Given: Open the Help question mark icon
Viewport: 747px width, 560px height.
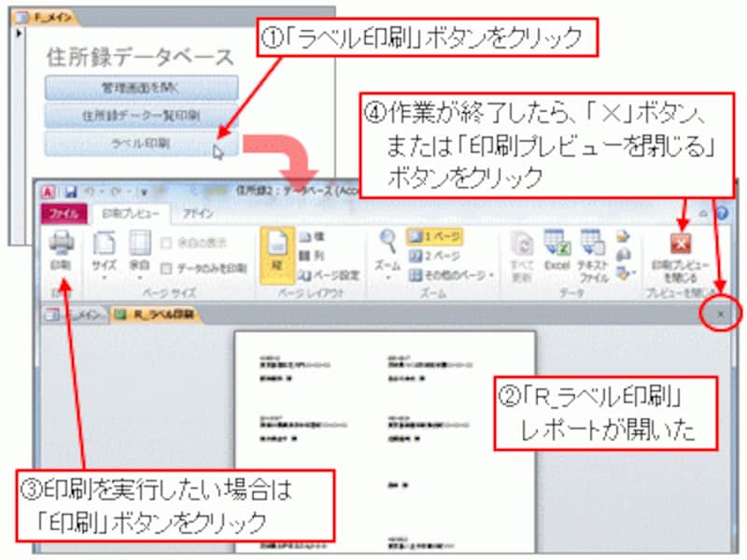Looking at the screenshot, I should point(722,213).
